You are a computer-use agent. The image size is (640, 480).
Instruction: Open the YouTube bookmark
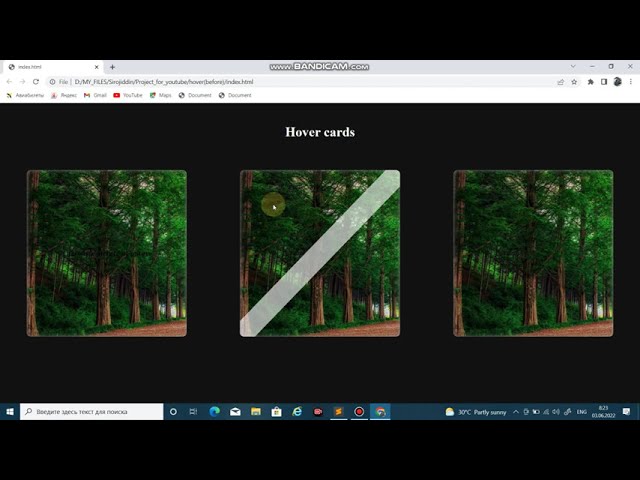[128, 95]
